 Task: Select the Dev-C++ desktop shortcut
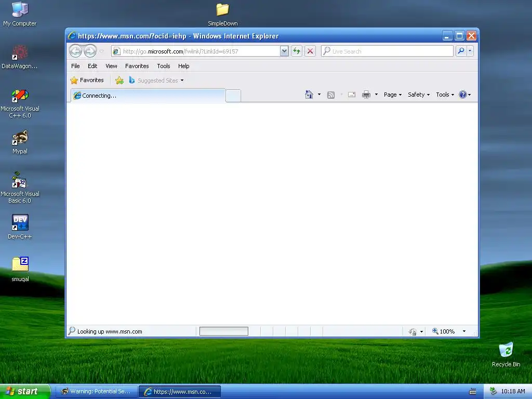coord(20,227)
